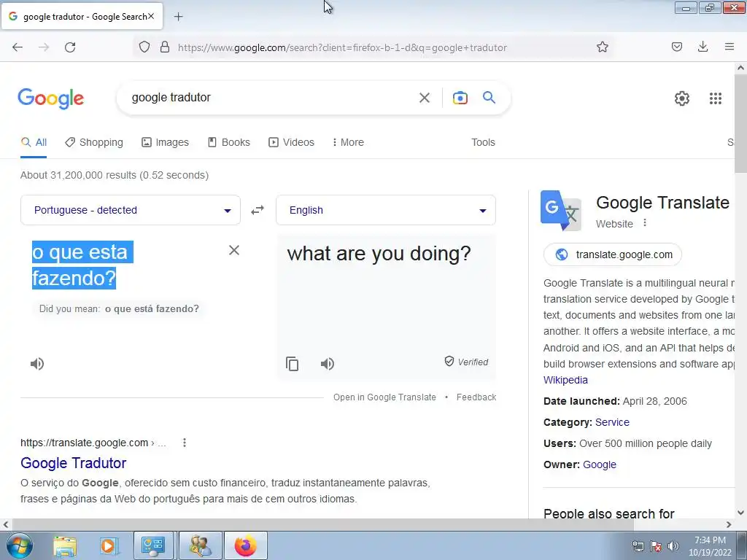This screenshot has width=747, height=560.
Task: Click the 'Date launched: April 28, 2006' text
Action: 615,402
